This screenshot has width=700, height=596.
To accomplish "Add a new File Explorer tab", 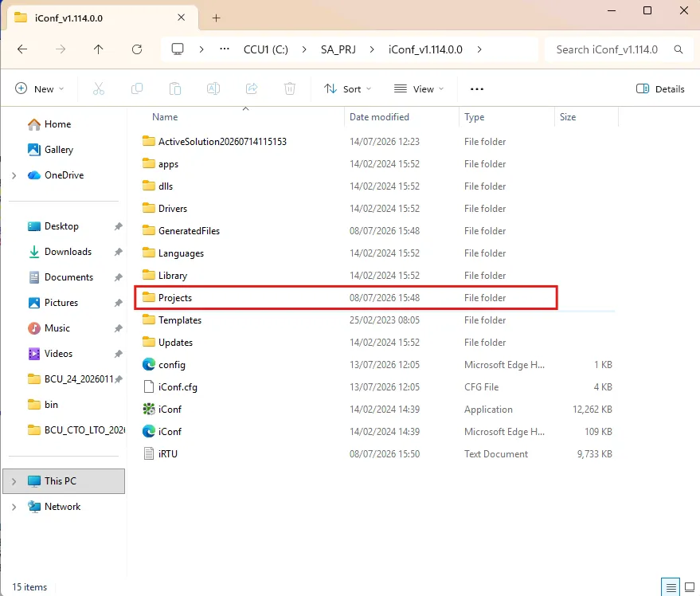I will pyautogui.click(x=216, y=18).
